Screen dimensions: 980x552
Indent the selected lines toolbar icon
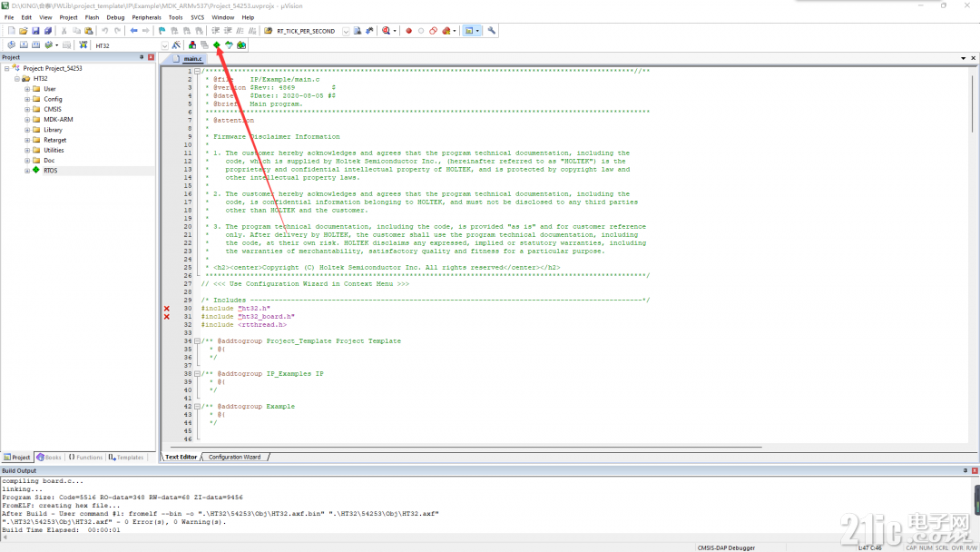pos(216,31)
